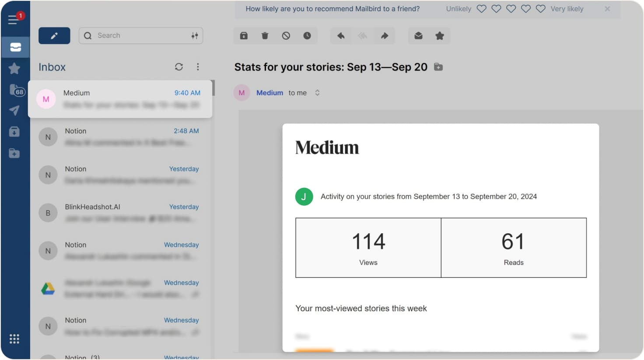Image resolution: width=644 pixels, height=360 pixels.
Task: Mark the email as spam with block icon
Action: click(286, 35)
